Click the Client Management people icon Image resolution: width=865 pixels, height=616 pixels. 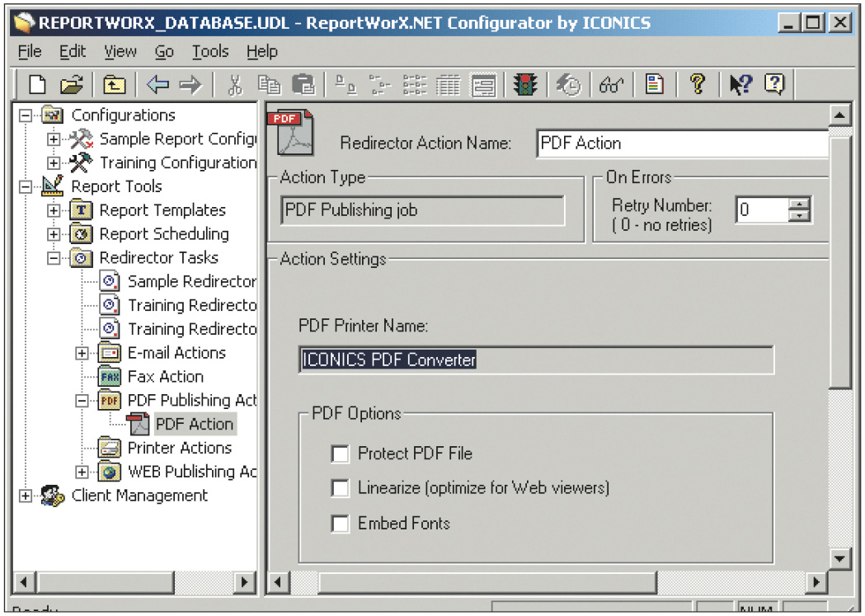point(53,496)
